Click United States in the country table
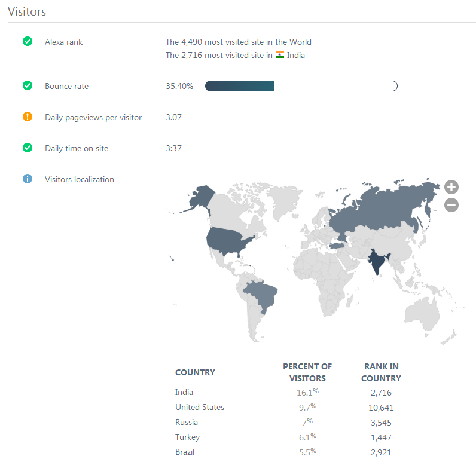The image size is (476, 462). pyautogui.click(x=200, y=408)
